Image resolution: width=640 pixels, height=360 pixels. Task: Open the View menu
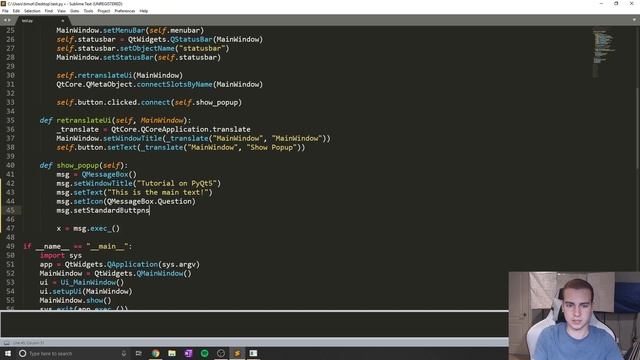(x=61, y=11)
